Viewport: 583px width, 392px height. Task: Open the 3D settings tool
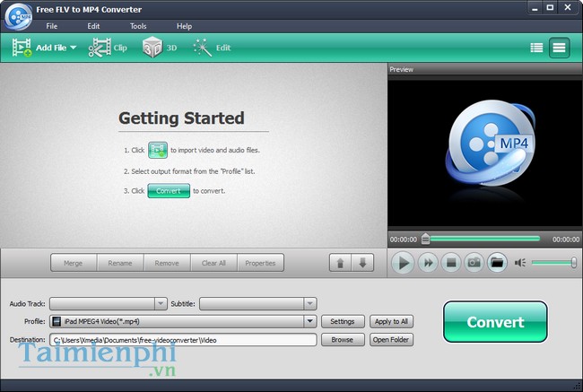pyautogui.click(x=160, y=48)
